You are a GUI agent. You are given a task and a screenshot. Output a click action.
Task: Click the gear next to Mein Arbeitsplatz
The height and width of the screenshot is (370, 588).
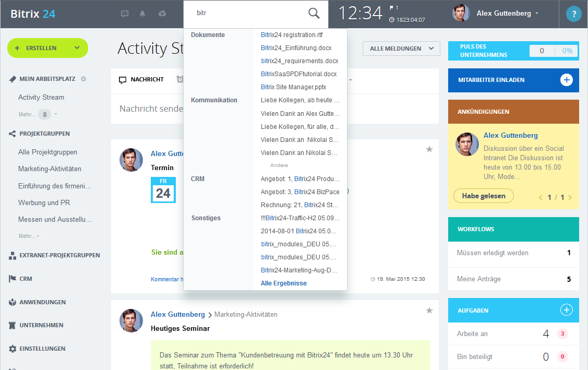coord(83,79)
